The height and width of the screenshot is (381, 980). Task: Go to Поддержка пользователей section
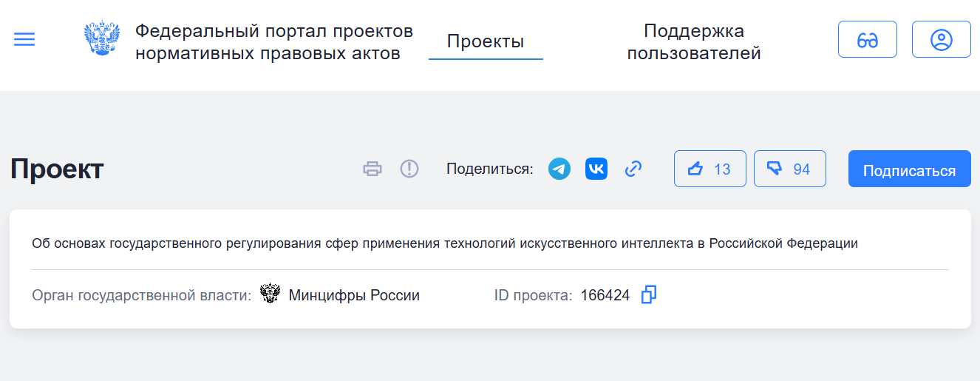pos(693,42)
